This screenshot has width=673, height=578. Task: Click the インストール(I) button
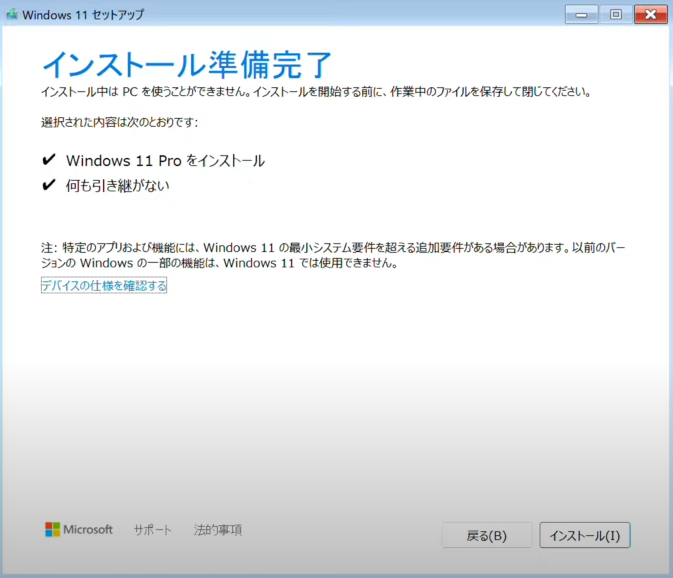pyautogui.click(x=585, y=535)
